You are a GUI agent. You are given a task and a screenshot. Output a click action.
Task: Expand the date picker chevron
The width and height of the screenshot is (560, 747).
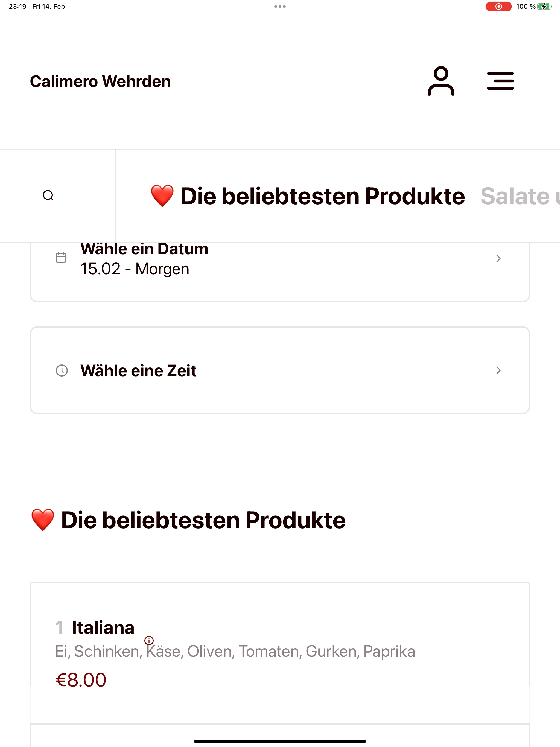coord(498,258)
